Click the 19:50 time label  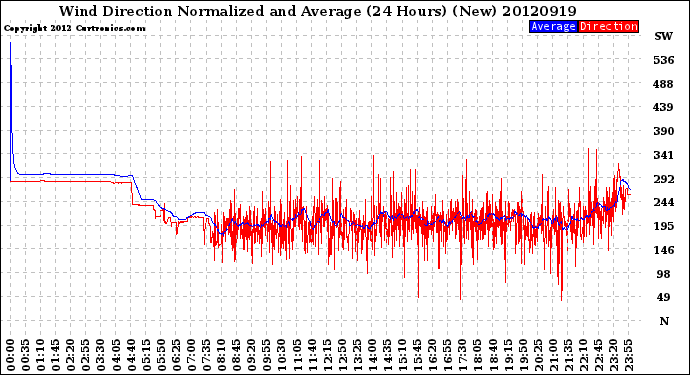coord(523,355)
